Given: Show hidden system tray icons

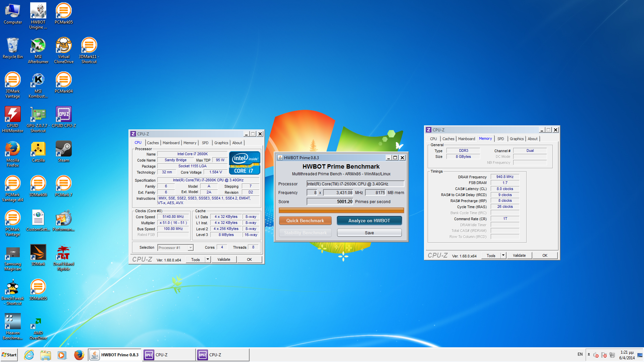Looking at the screenshot, I should 589,355.
